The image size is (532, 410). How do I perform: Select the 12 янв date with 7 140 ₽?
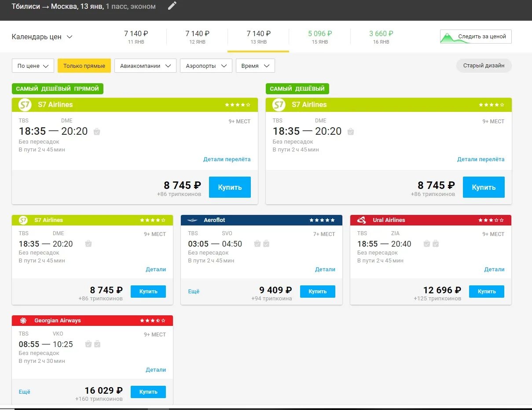197,37
